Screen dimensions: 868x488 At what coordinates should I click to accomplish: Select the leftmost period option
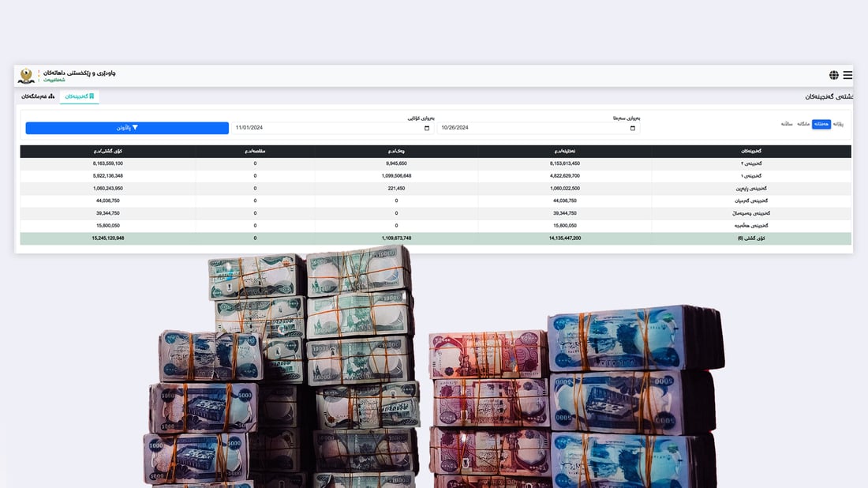point(786,124)
